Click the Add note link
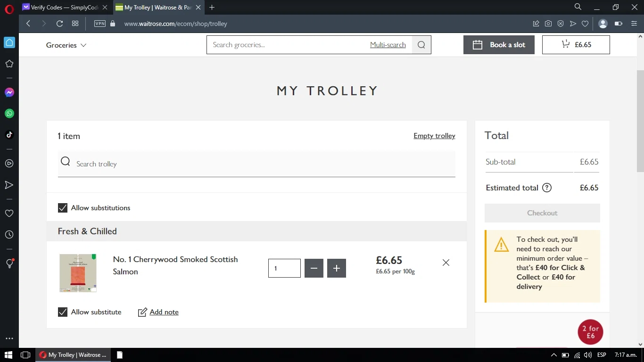The width and height of the screenshot is (644, 362). click(164, 312)
